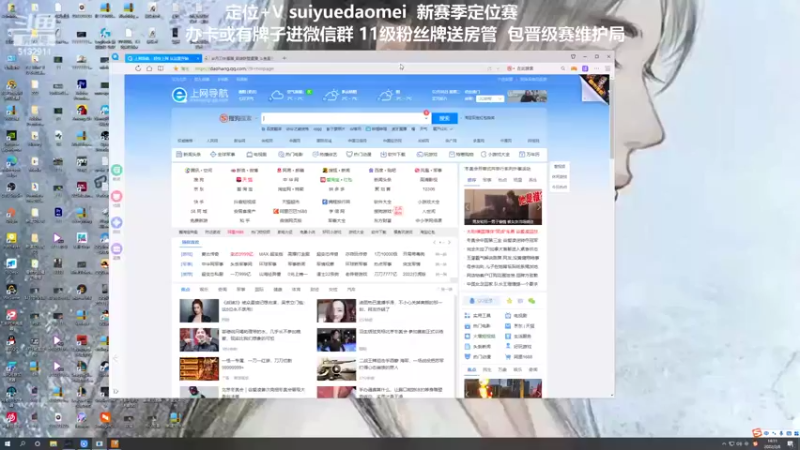Click the green WeChat icon in the right panel
Viewport: 800px width, 450px height.
[532, 301]
